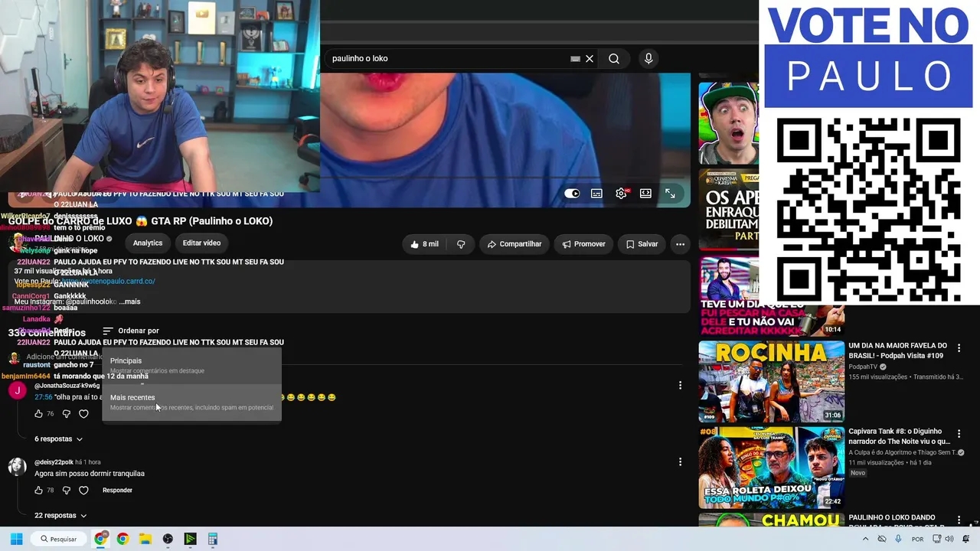Open options menu for the deisy22polk comment
This screenshot has height=551, width=980.
click(680, 462)
